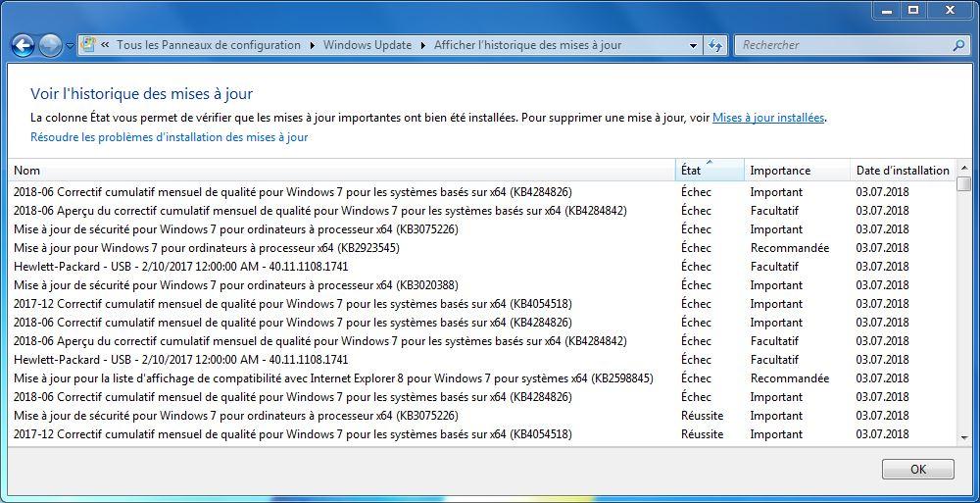
Task: Select 'Afficher l'historique des mises à jour' breadcrumb
Action: (527, 45)
